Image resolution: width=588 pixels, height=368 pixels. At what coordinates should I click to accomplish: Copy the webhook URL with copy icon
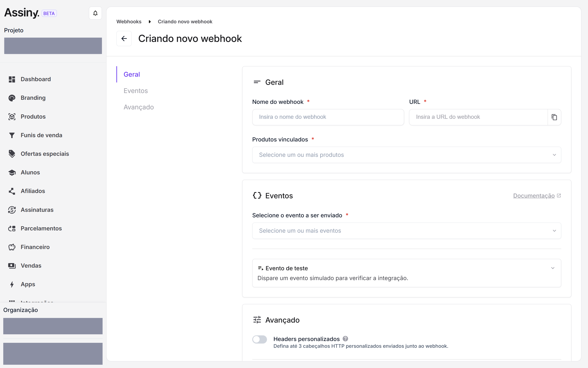tap(554, 117)
